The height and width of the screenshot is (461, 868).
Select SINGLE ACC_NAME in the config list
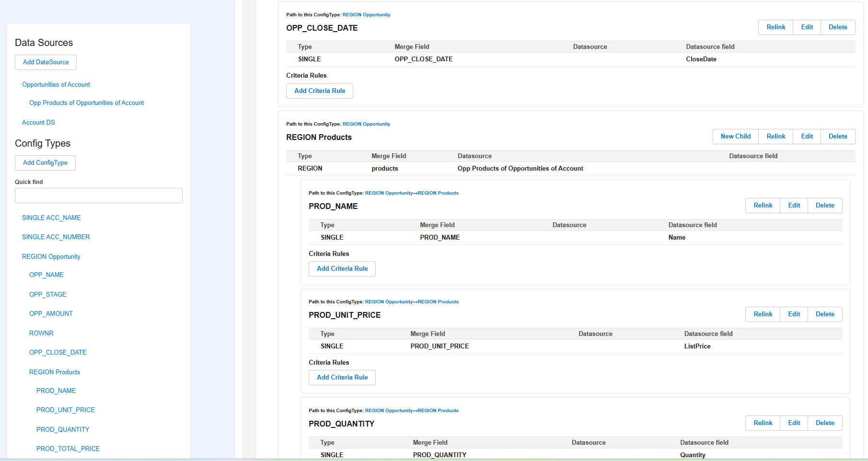[51, 218]
